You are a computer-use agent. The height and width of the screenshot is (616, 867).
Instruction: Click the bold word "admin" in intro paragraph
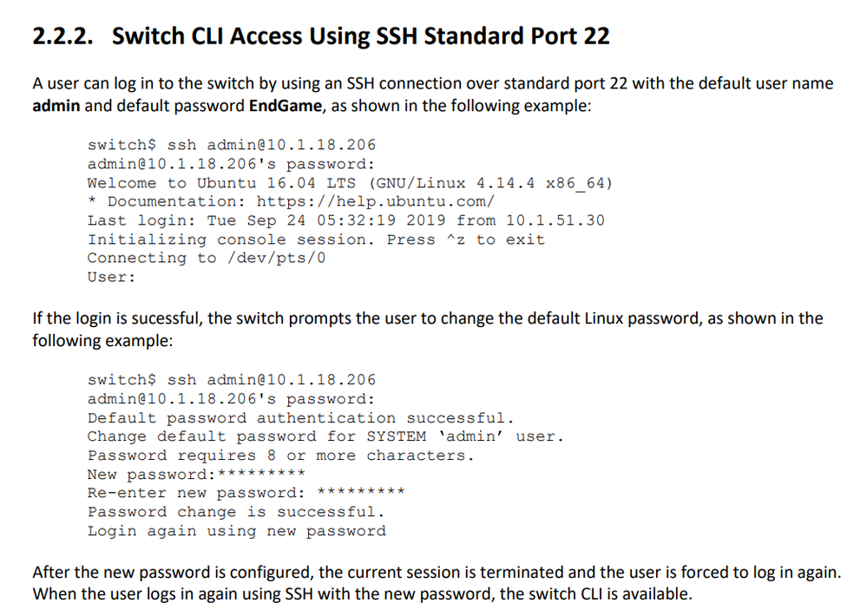(56, 106)
